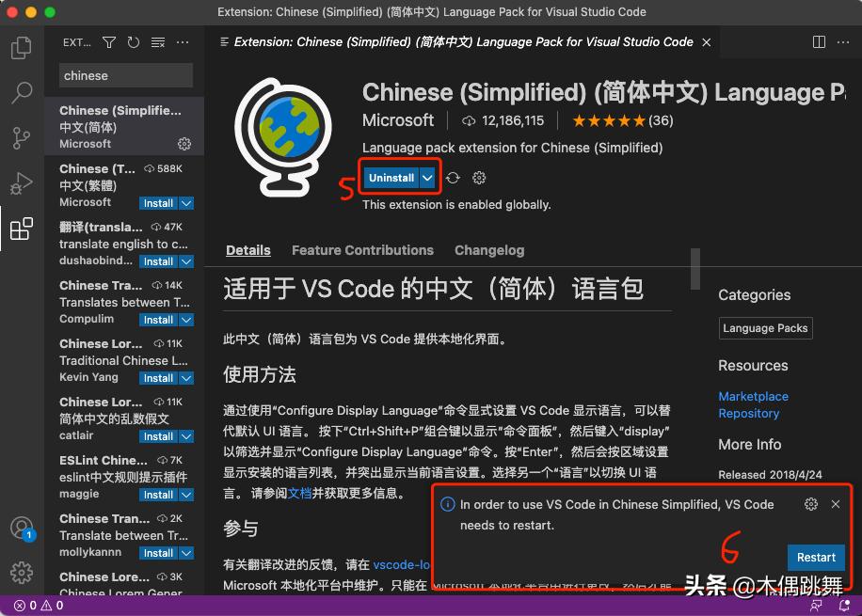Install the dushaobindoudou translate extension
Image resolution: width=862 pixels, height=616 pixels.
coord(158,261)
